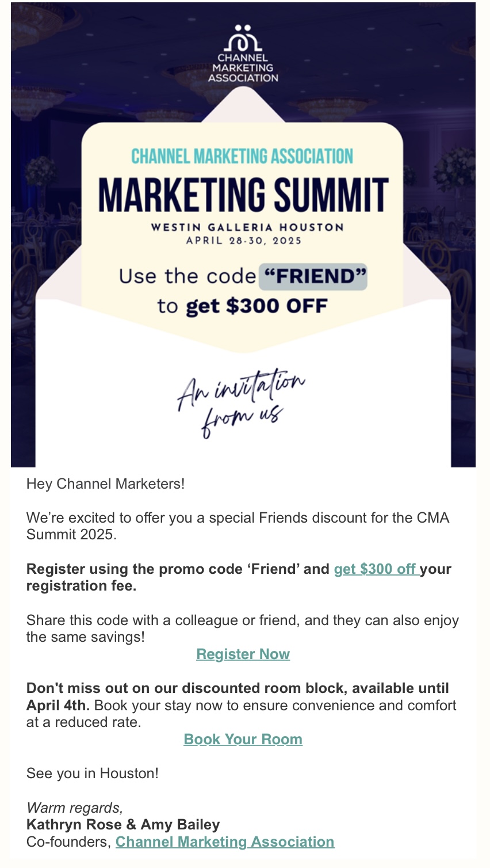The image size is (490, 868).
Task: Click the italic 'Warm regards,' sign-off
Action: (x=75, y=808)
